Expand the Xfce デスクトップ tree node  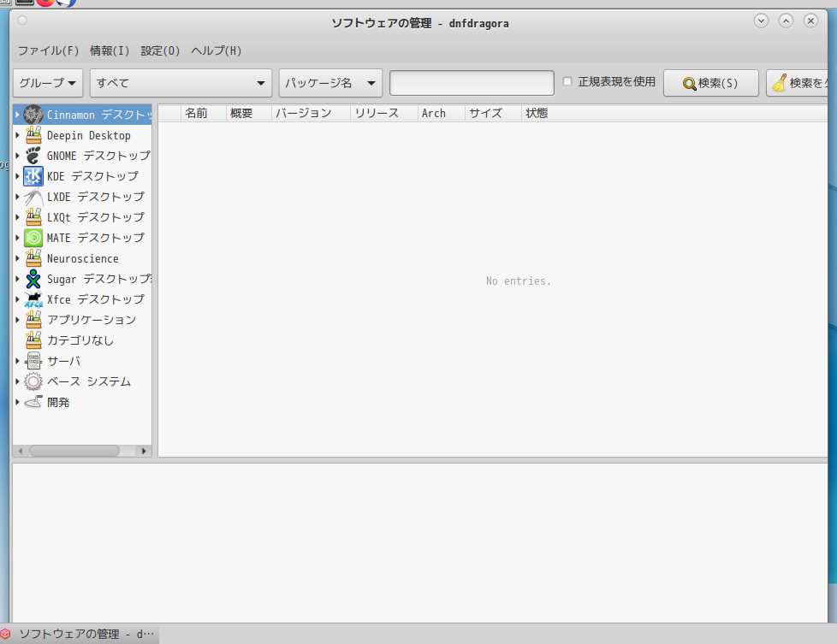[17, 299]
